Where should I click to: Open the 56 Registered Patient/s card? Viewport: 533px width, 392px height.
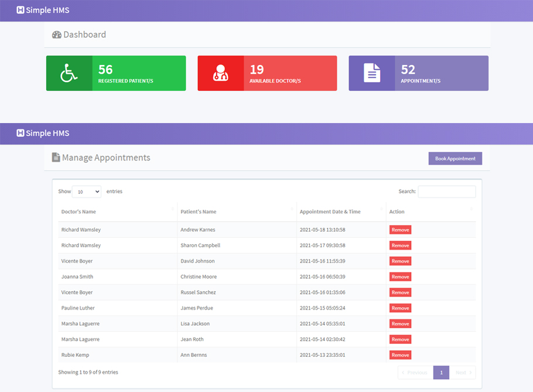point(116,73)
